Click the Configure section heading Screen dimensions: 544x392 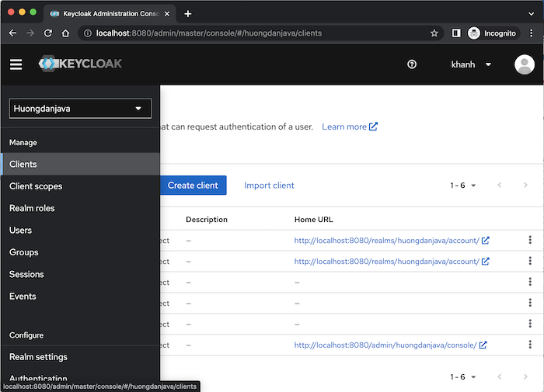point(26,335)
